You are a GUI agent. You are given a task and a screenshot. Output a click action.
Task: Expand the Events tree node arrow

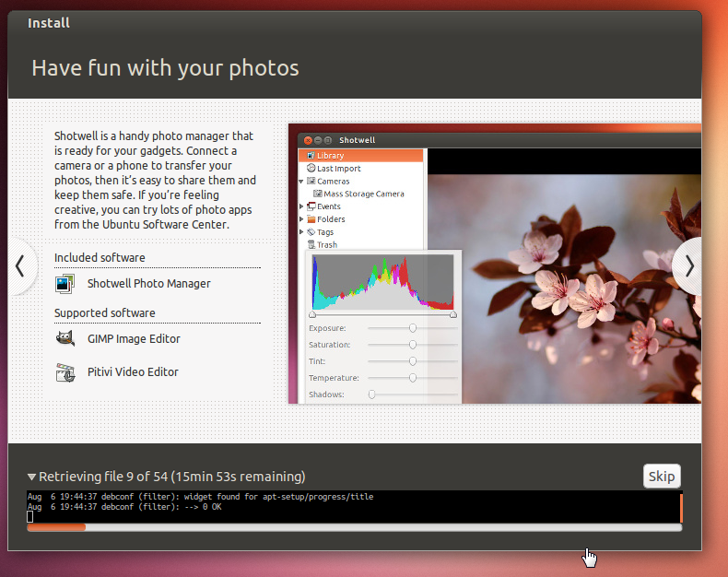(301, 206)
